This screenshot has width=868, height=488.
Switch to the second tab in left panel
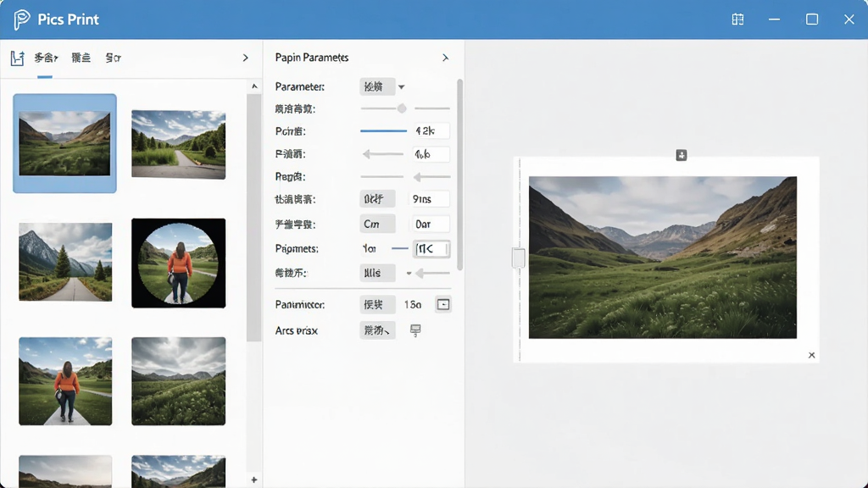tap(81, 58)
